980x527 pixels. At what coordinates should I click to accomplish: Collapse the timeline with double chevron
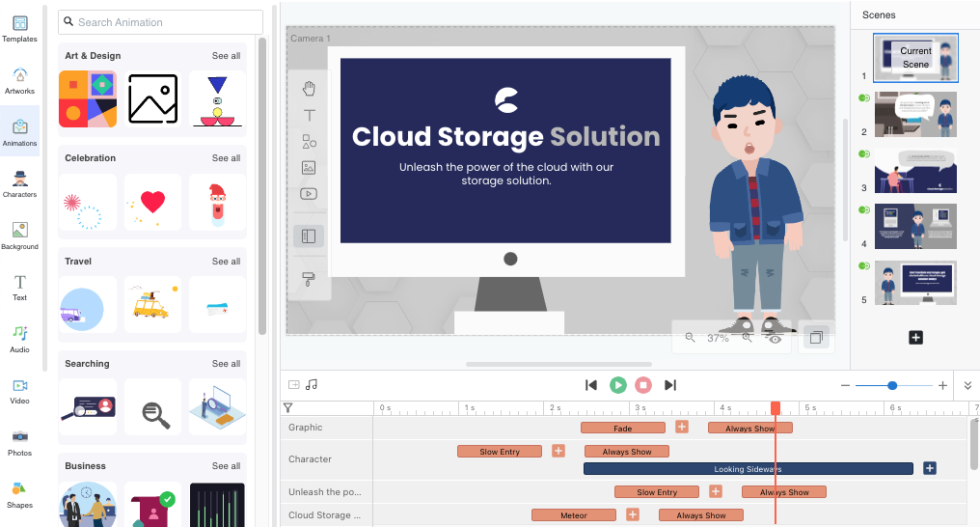pos(967,385)
